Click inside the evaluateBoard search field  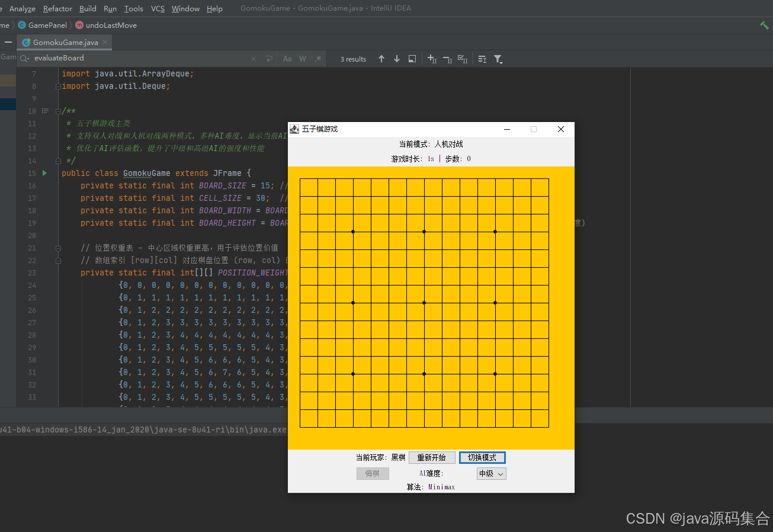[x=139, y=58]
